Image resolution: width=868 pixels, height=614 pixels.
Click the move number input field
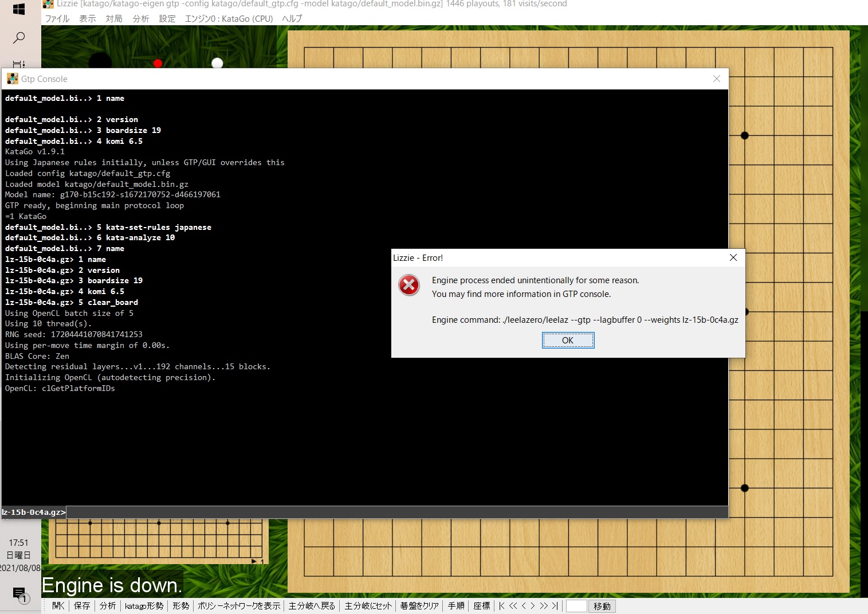tap(576, 606)
